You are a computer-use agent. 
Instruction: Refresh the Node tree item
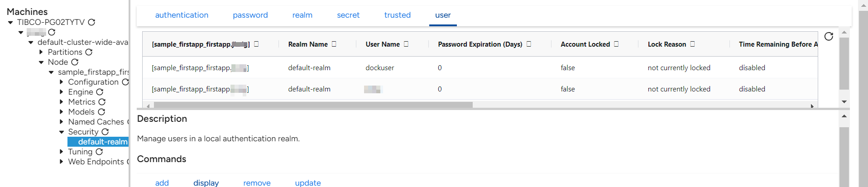pos(75,62)
